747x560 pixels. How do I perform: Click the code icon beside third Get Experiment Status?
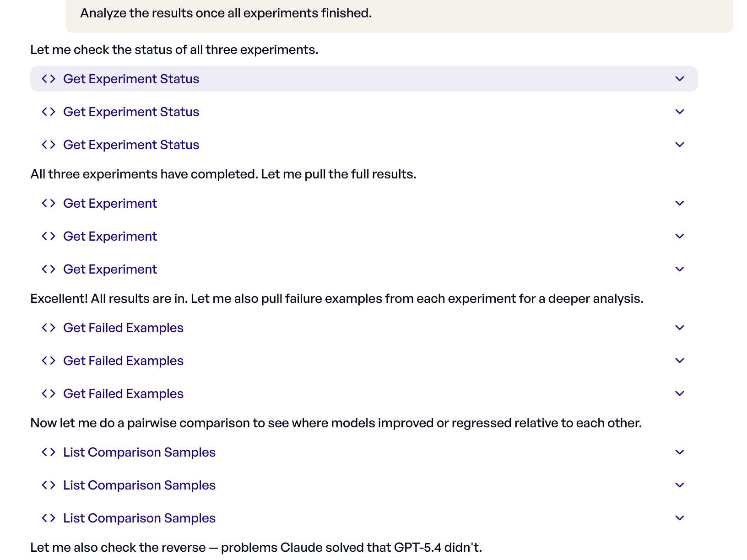pos(48,145)
